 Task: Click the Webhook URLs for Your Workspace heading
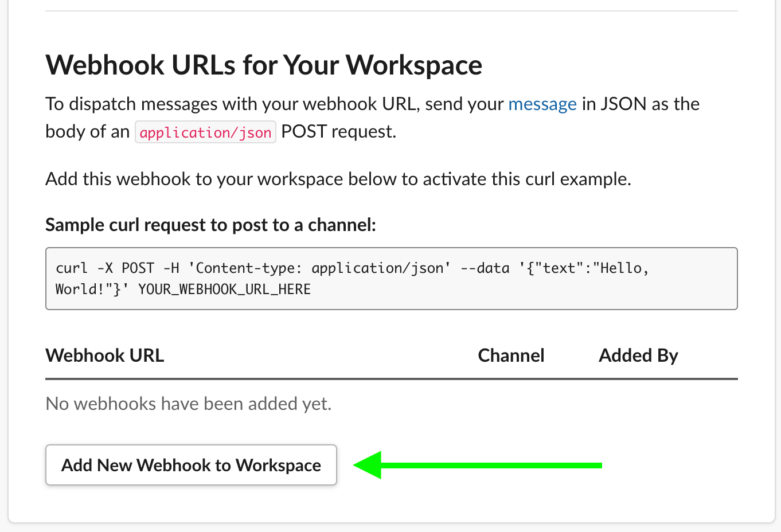(263, 65)
